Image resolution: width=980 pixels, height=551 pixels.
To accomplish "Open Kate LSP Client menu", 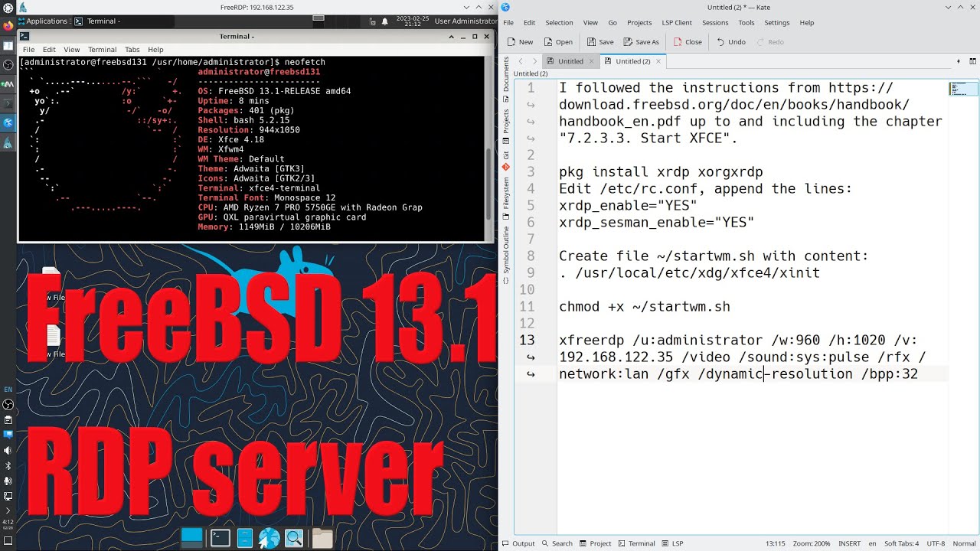I will tap(677, 23).
